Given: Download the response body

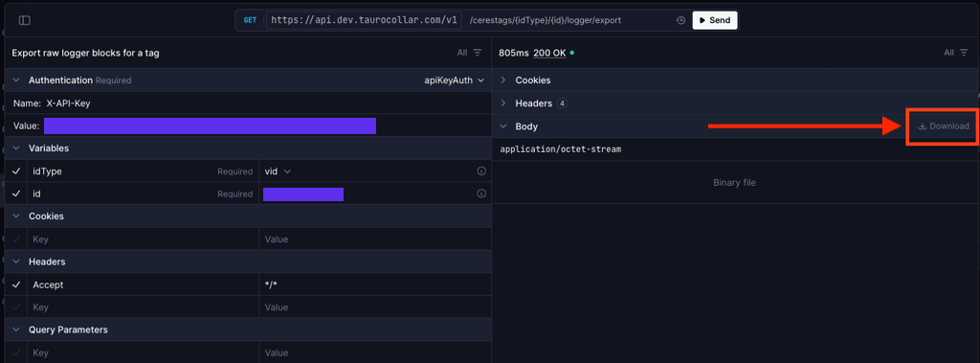Looking at the screenshot, I should point(943,125).
